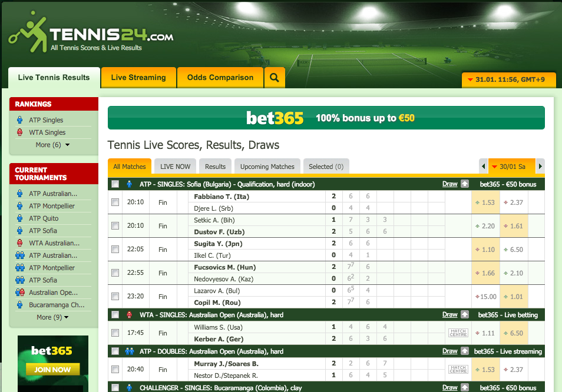Click doubles icon next to ATP Montpellier doubles
562x392 pixels.
pos(20,267)
